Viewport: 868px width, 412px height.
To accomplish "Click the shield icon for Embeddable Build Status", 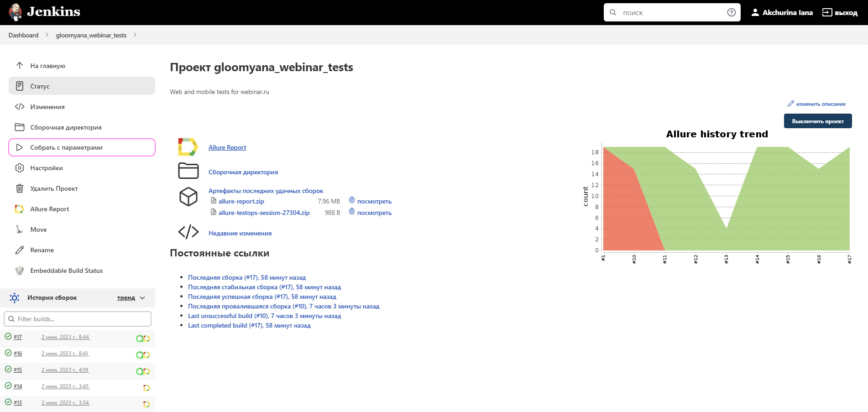I will (20, 271).
